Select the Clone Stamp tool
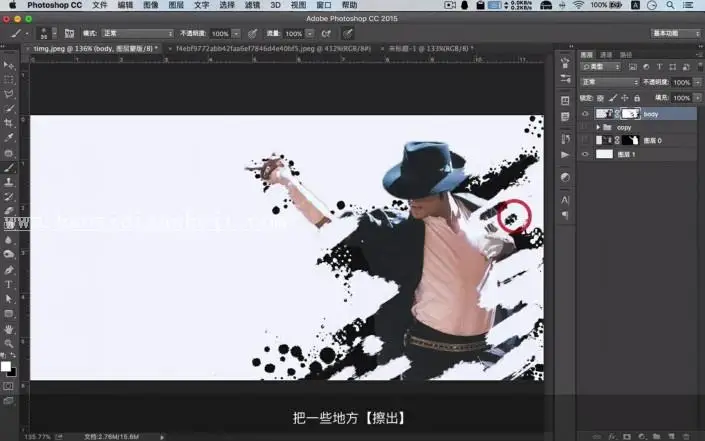 pyautogui.click(x=9, y=182)
